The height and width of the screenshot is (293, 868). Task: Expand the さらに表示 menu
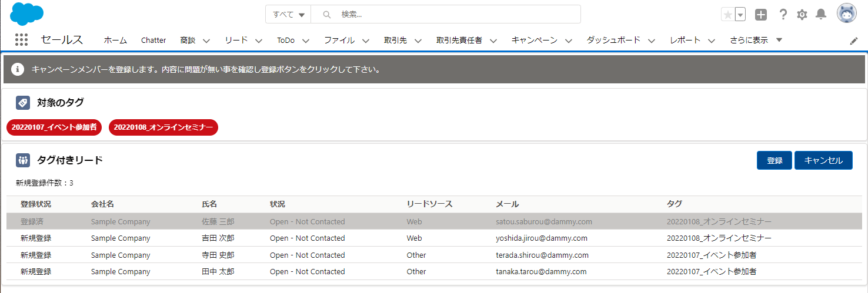click(x=756, y=41)
